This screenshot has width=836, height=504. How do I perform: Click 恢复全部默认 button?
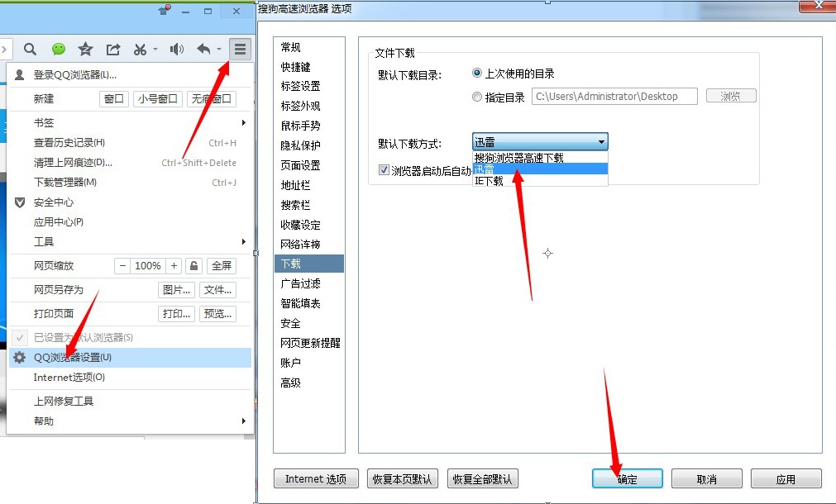point(483,479)
